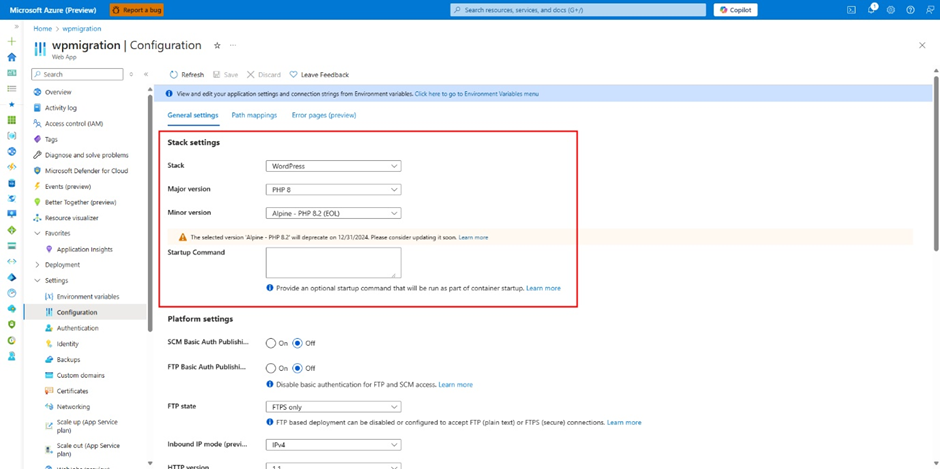The width and height of the screenshot is (940, 469).
Task: Open Certificates in sidebar
Action: click(x=73, y=391)
